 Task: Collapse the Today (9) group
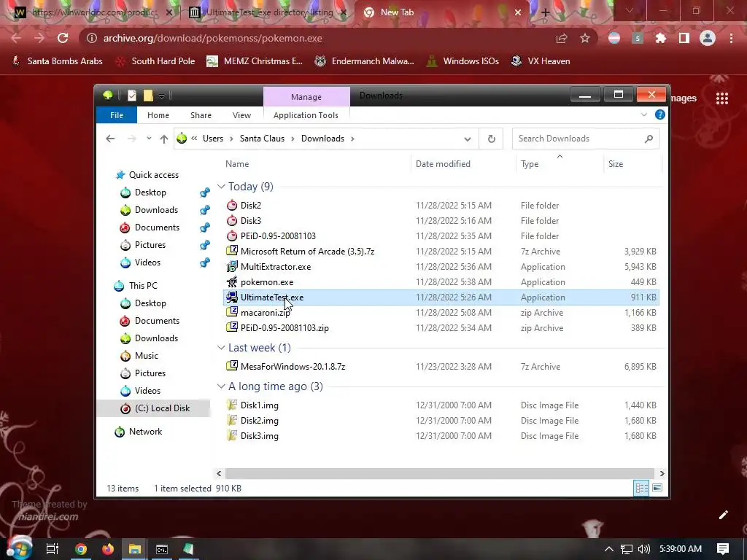coord(221,187)
